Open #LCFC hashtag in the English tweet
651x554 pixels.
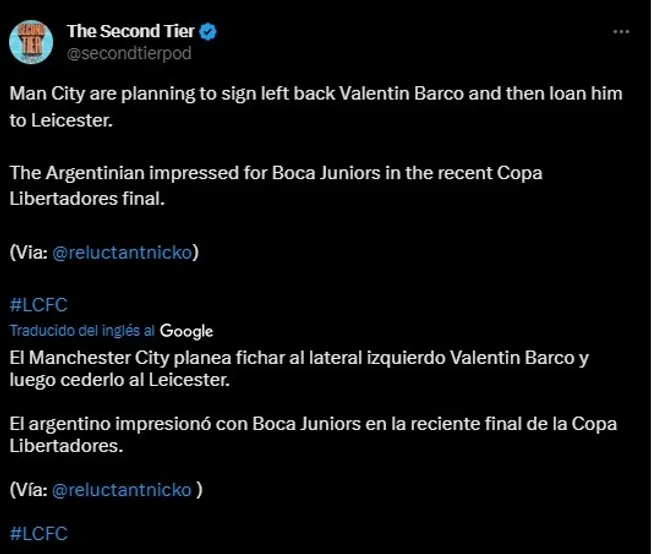pos(38,305)
